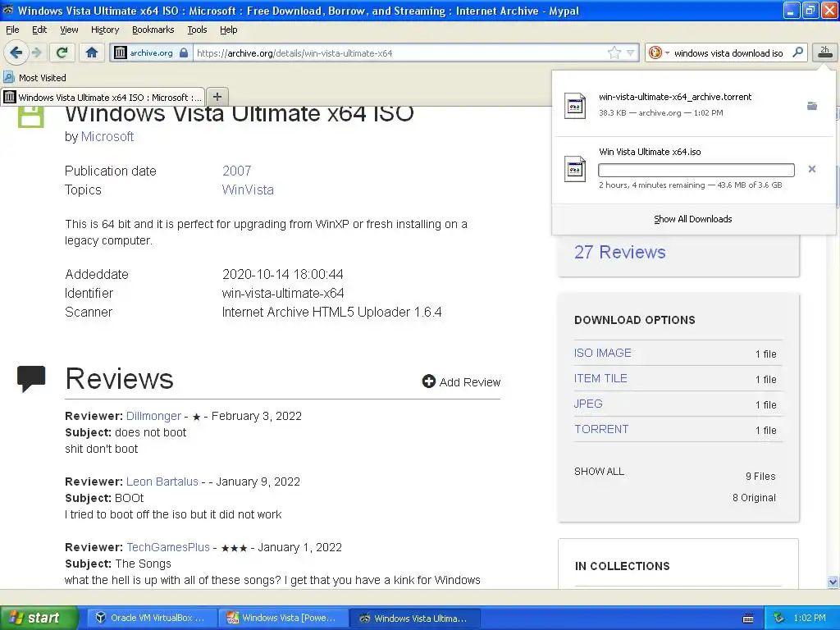Click the Addeddate value 2020-10-14 18:00:44
Image resolution: width=840 pixels, height=630 pixels.
point(282,274)
